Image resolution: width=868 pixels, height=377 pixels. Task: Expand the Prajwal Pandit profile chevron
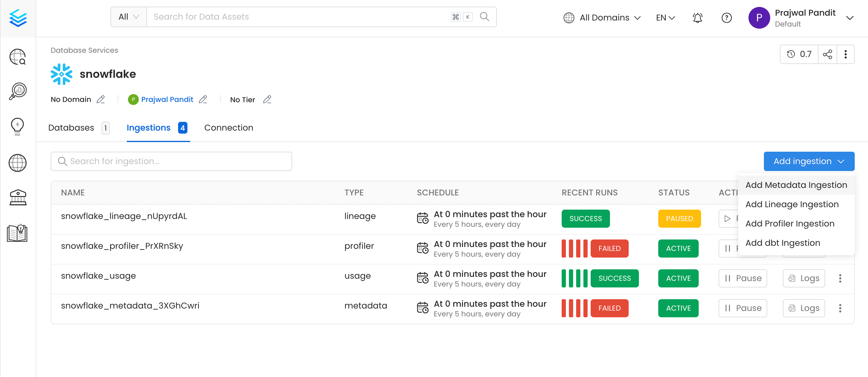click(x=850, y=18)
